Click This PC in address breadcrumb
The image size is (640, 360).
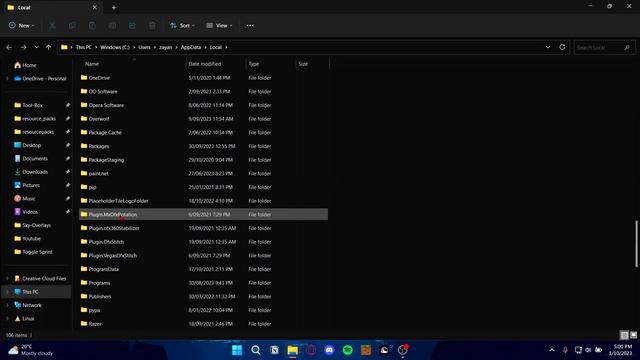pos(84,47)
